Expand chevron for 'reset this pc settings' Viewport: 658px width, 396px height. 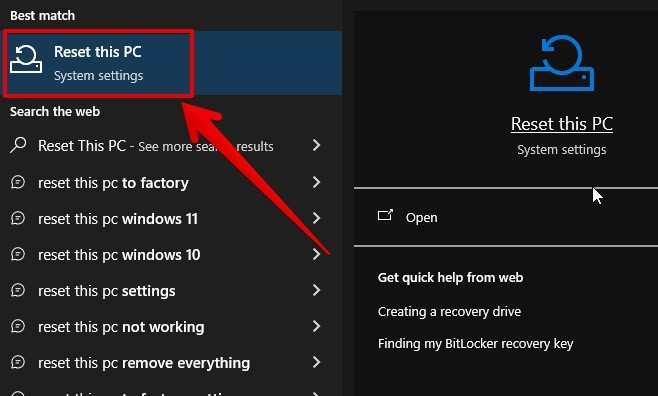coord(316,290)
